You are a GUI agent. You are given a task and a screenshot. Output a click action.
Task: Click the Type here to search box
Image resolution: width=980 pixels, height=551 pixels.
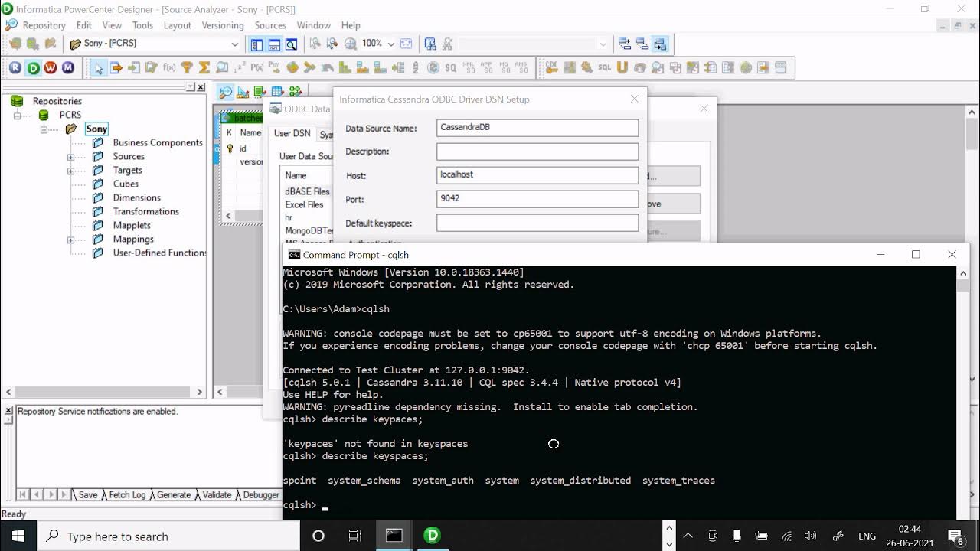pos(168,536)
